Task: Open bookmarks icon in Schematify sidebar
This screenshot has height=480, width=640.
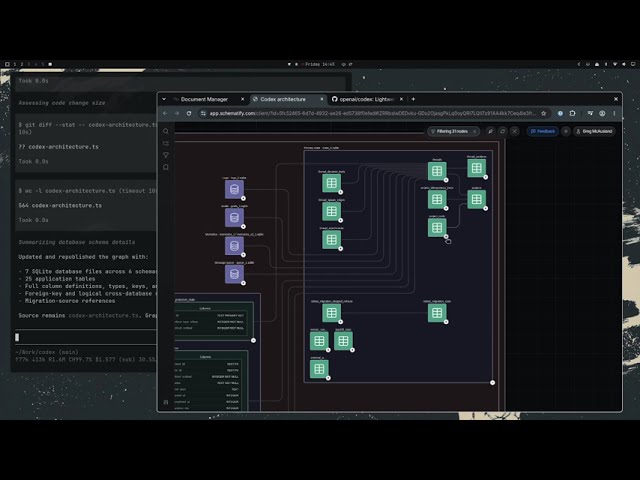Action: click(x=166, y=167)
